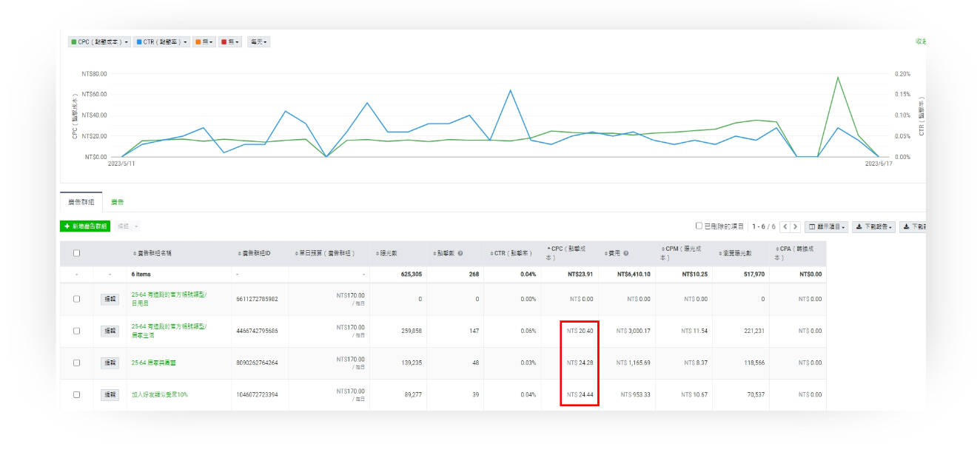This screenshot has width=980, height=458.
Task: Sort by the 涵蓋曝光數 column header
Action: pos(735,253)
